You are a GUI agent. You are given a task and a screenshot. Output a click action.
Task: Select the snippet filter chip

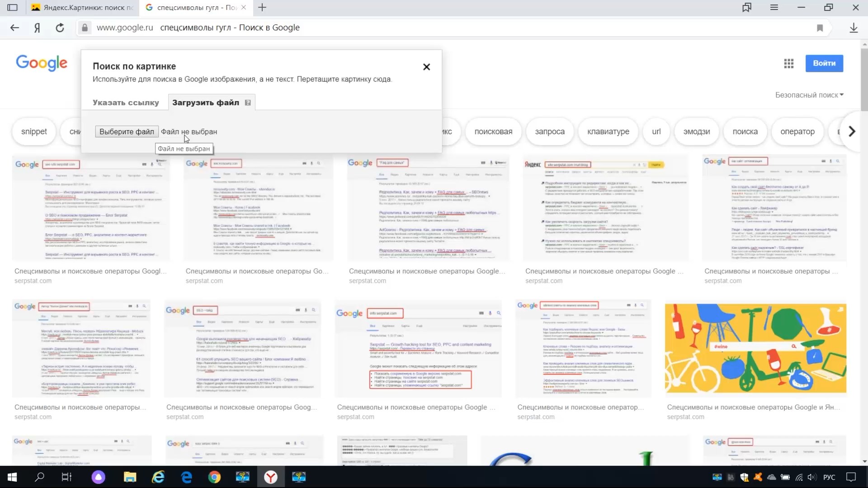(x=34, y=131)
